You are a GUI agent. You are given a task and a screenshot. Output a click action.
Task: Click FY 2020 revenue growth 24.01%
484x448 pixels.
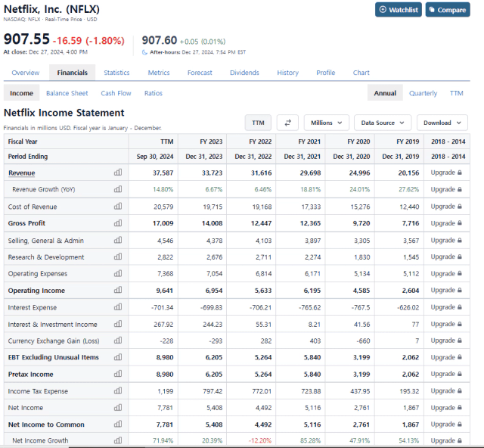(360, 189)
